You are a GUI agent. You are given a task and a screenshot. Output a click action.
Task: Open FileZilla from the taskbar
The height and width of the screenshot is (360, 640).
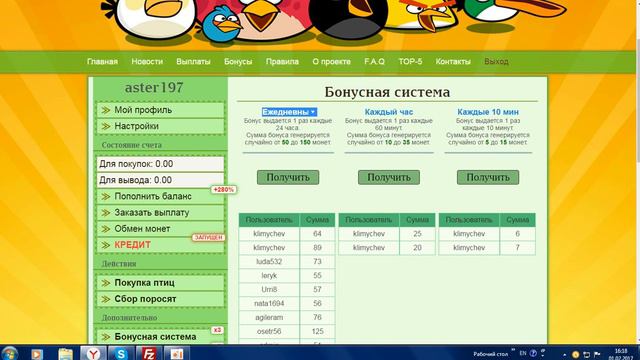(149, 353)
